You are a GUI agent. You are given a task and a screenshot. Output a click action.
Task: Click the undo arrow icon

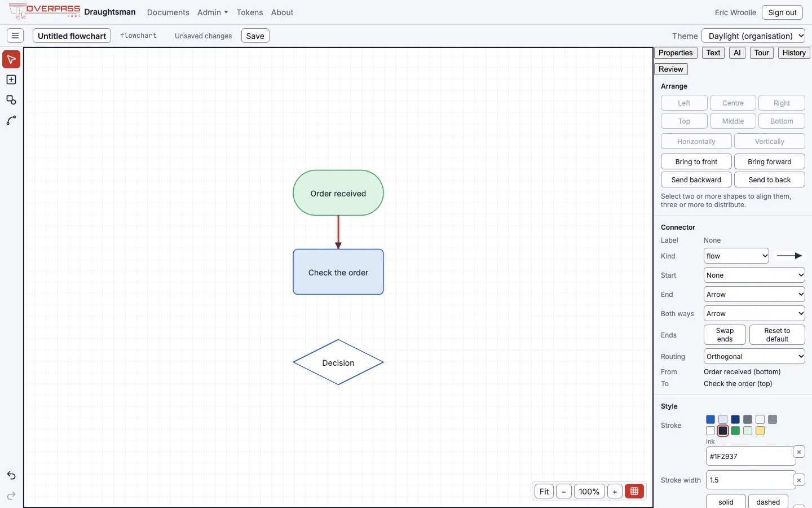(11, 475)
